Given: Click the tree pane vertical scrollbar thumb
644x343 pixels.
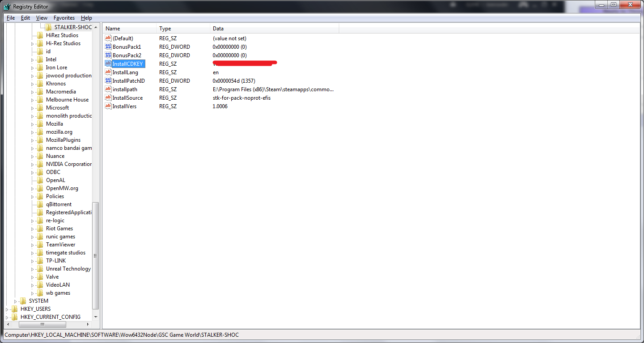Looking at the screenshot, I should coord(95,255).
